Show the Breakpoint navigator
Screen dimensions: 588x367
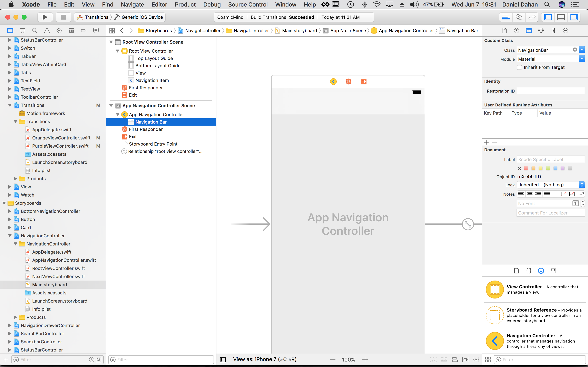point(84,31)
